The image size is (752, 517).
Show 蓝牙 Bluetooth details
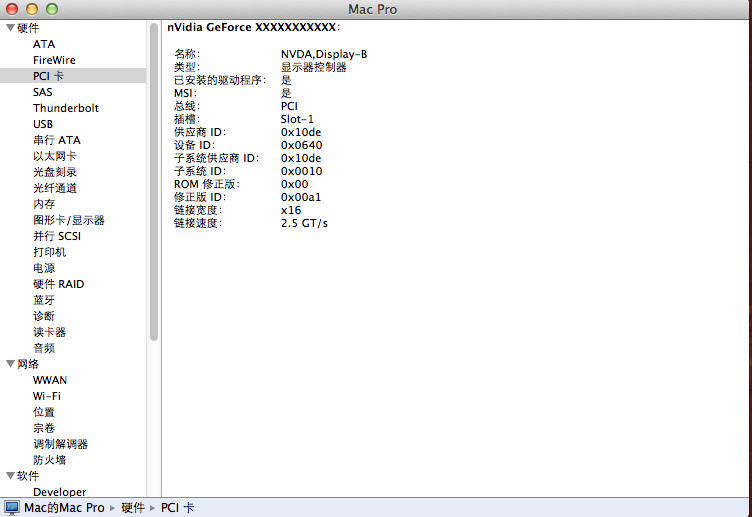coord(44,300)
